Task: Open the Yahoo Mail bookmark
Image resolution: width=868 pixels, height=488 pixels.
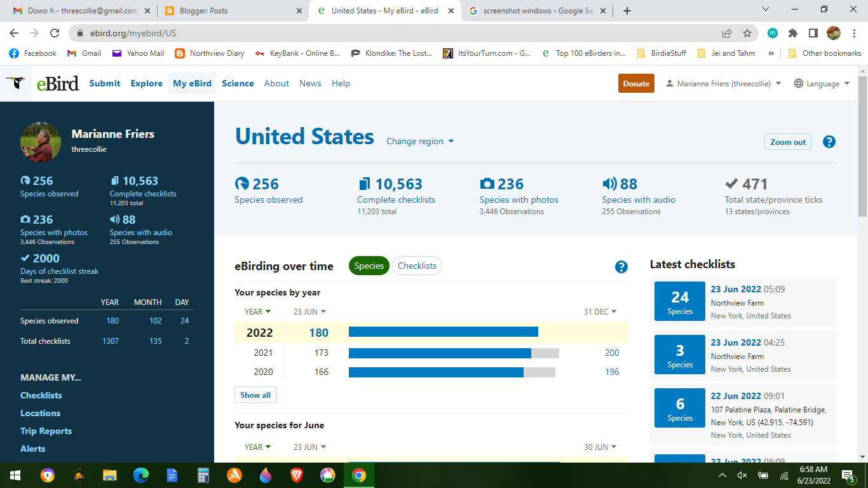Action: [x=139, y=53]
